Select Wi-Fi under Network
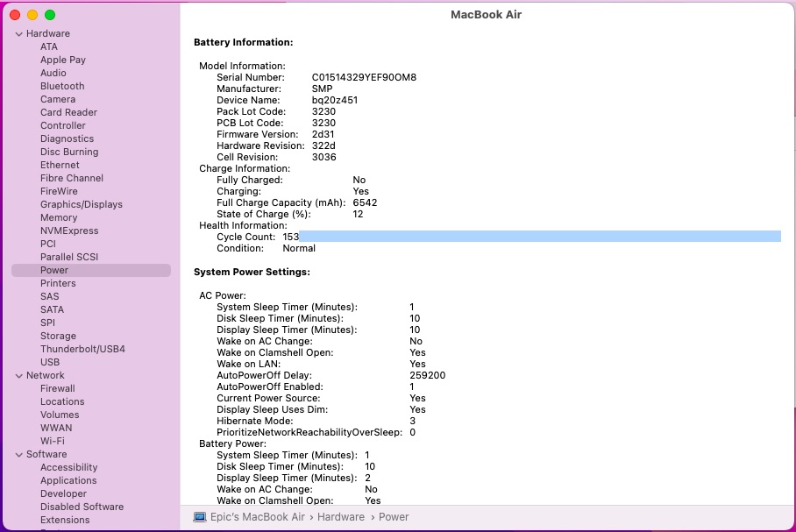Viewport: 796px width, 532px height. [53, 441]
